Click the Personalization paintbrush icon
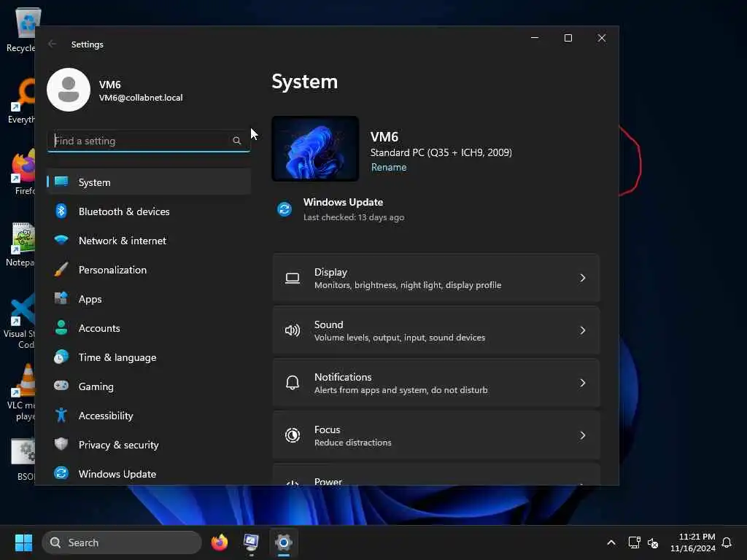 [61, 270]
